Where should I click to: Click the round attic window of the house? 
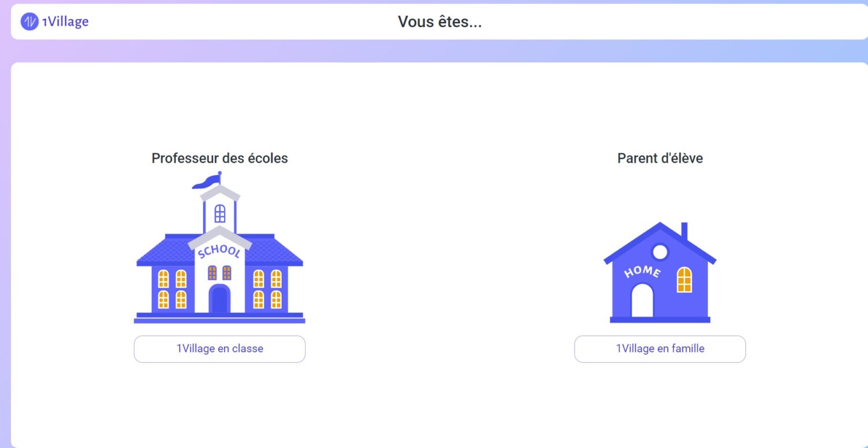(660, 252)
